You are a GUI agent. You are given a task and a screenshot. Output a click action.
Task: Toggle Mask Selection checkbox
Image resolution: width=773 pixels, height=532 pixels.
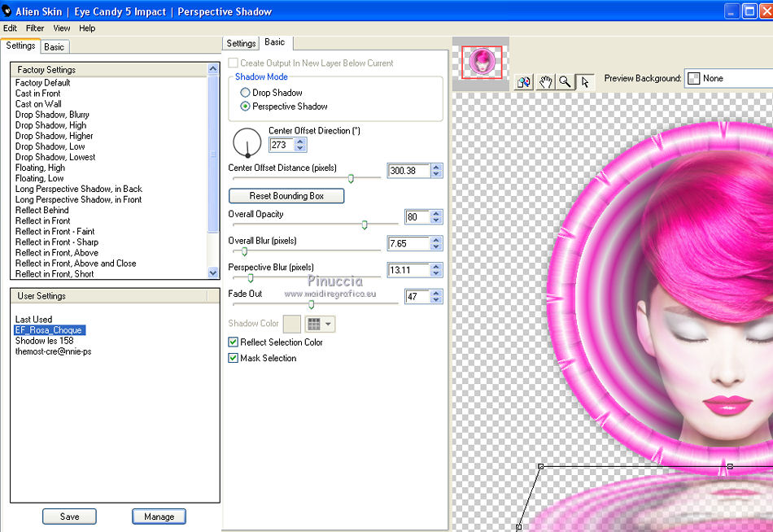[234, 358]
